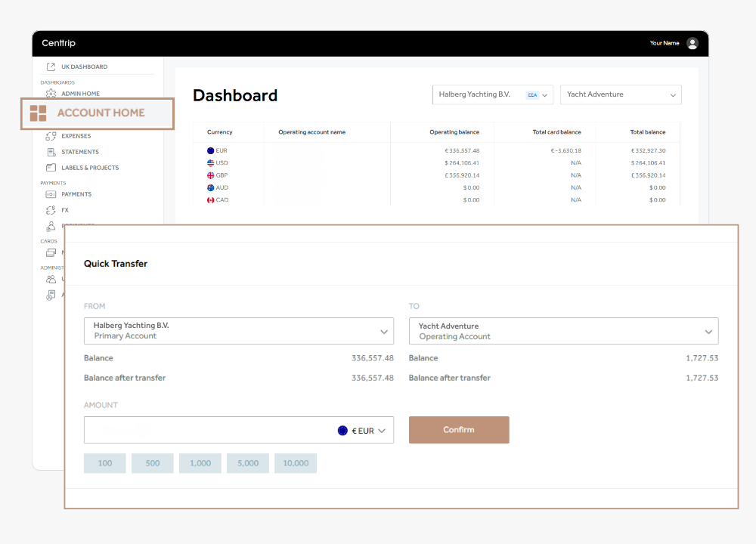This screenshot has width=756, height=544.
Task: Click the audit report icon at sidebar bottom
Action: [x=51, y=295]
